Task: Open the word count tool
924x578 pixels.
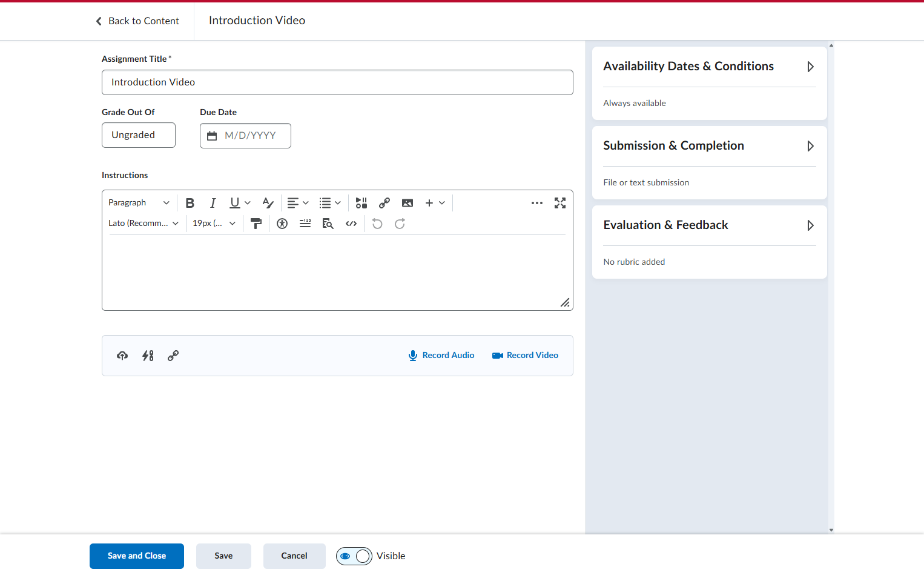Action: tap(305, 224)
